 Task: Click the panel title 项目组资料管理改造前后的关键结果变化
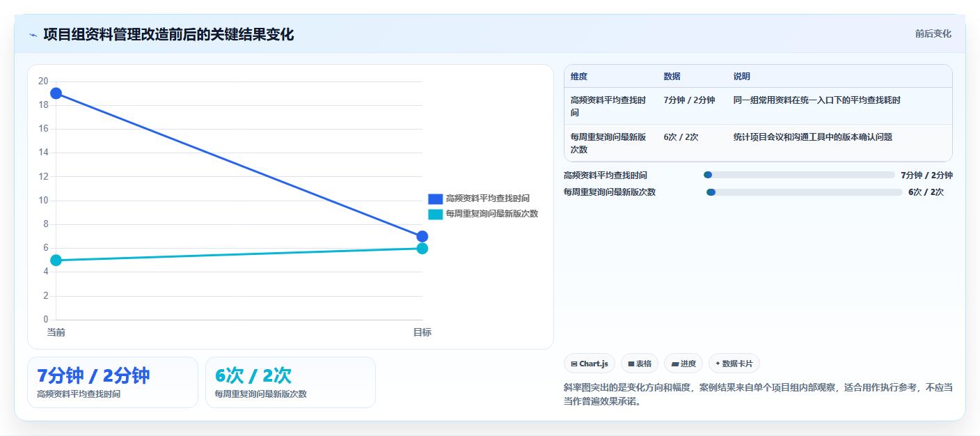(168, 34)
